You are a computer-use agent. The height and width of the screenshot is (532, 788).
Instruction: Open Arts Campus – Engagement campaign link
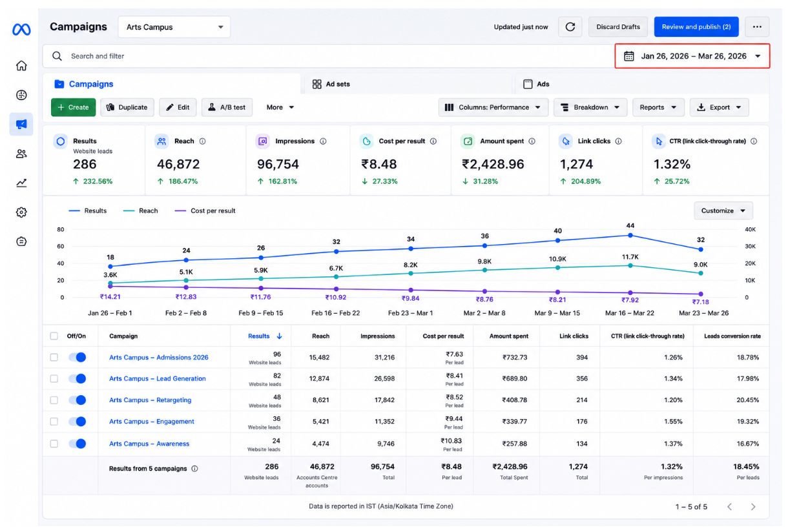point(152,422)
